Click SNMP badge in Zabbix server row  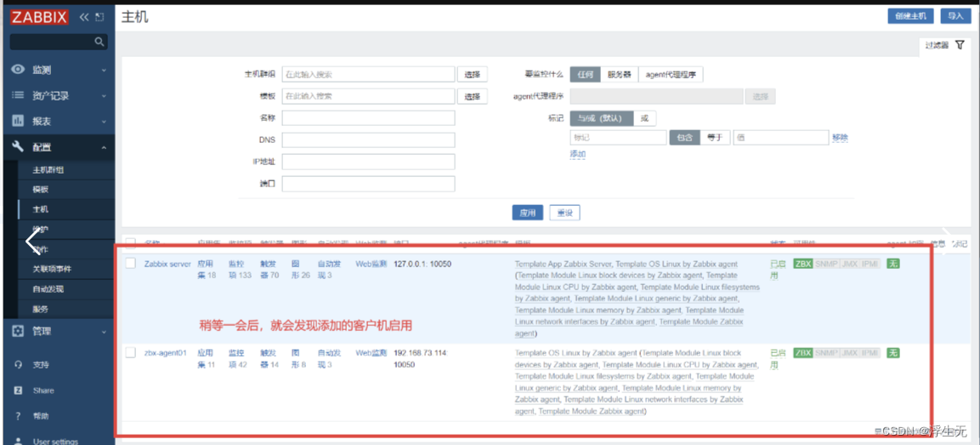point(825,264)
